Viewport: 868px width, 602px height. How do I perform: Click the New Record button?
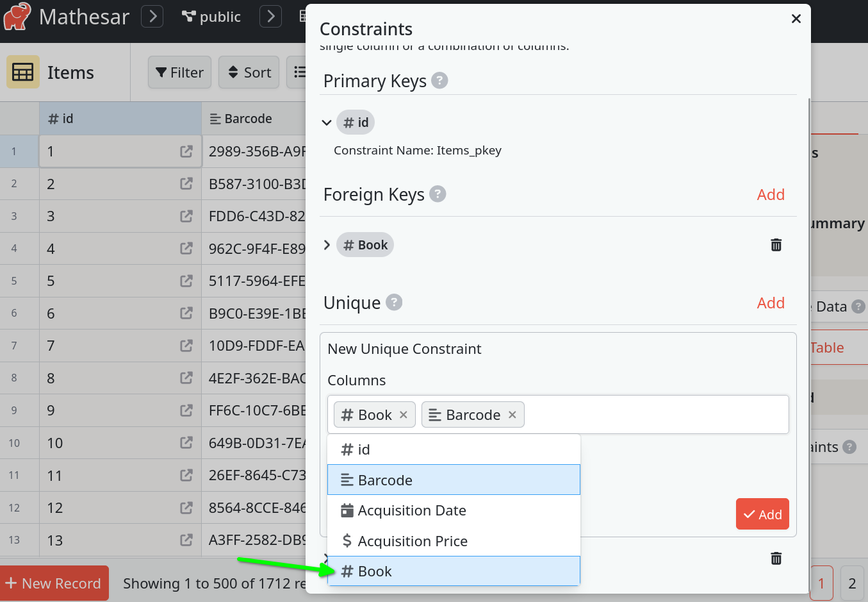[x=54, y=583]
